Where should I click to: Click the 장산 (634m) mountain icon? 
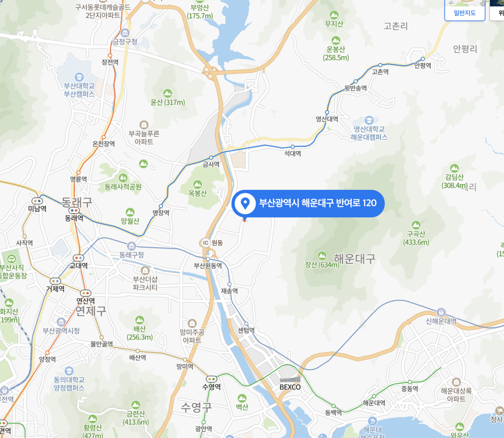click(x=322, y=256)
